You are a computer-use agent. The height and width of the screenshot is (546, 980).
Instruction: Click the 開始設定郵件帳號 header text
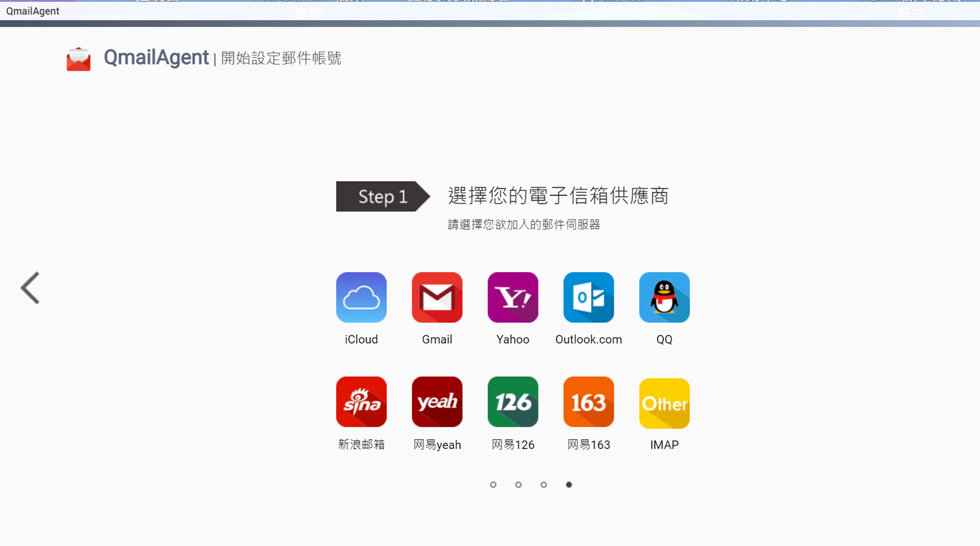point(281,58)
